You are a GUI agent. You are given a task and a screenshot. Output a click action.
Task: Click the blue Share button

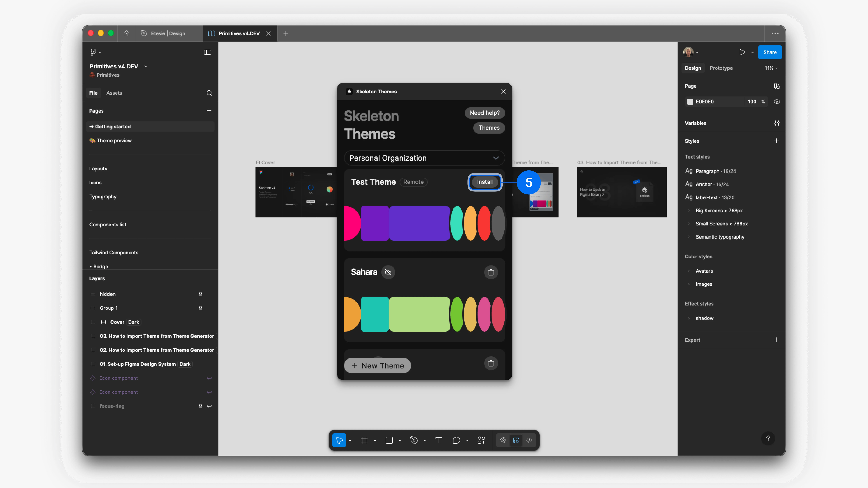tap(770, 52)
